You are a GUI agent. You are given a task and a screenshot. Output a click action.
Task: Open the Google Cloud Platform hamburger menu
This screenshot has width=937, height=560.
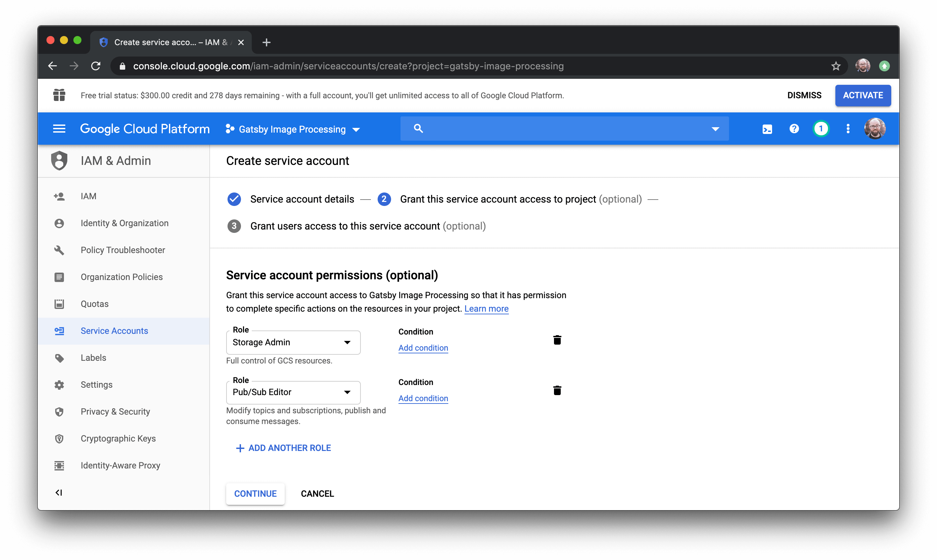click(59, 129)
